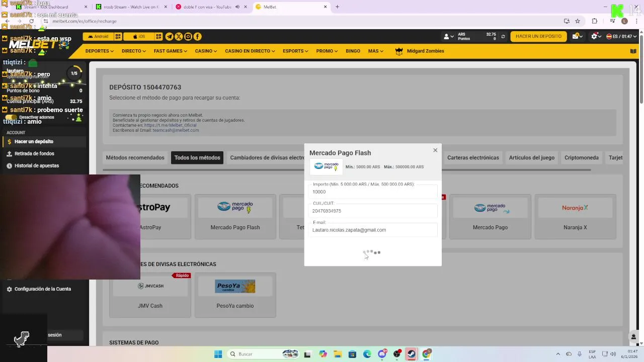Click Windows Start button

point(218,354)
